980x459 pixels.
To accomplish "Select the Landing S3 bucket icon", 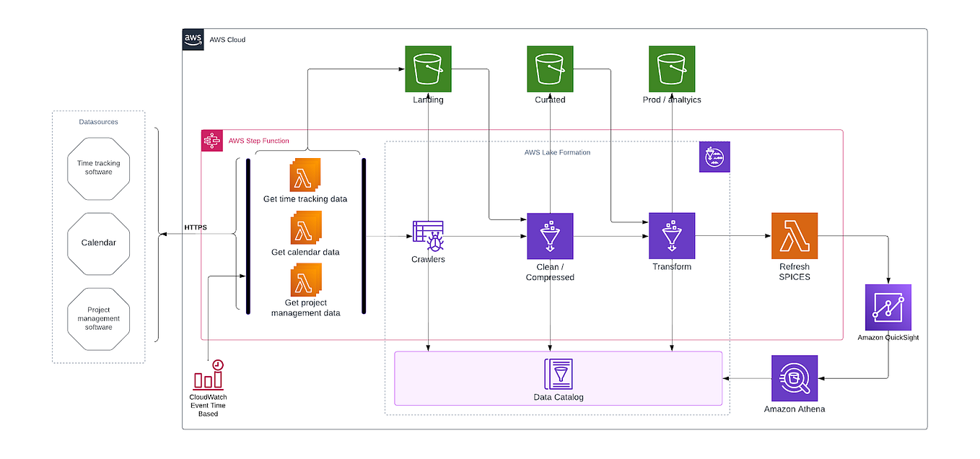I will pos(427,69).
